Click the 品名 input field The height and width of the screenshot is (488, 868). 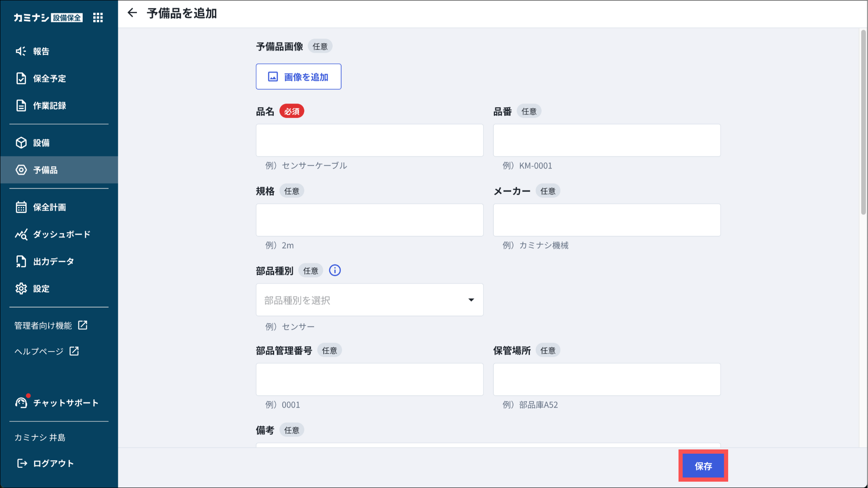(x=369, y=140)
